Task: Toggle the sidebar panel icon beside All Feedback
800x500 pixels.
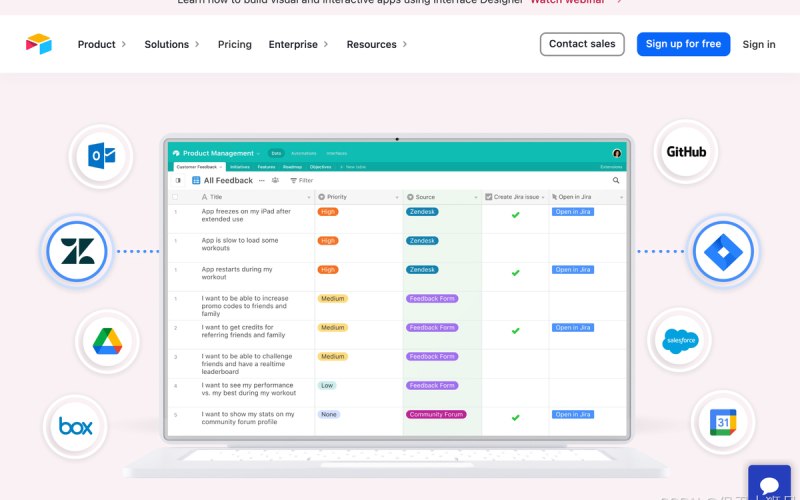Action: [178, 180]
